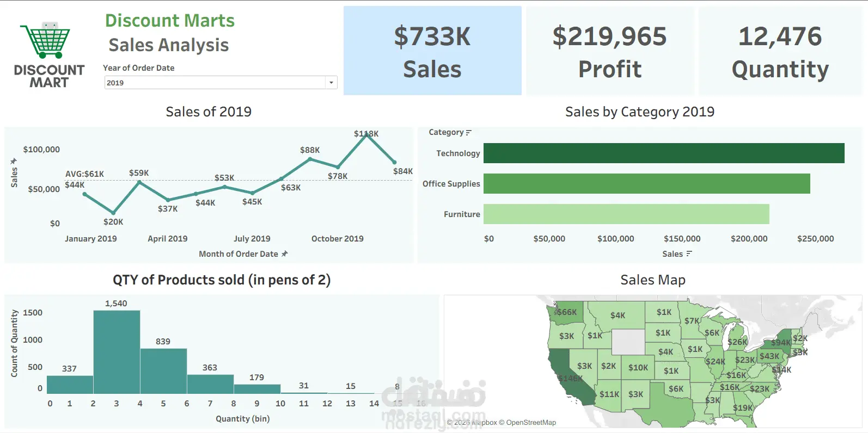Click the pin icon next to Month of Order Date
Viewport: 868px width, 433px height.
(284, 254)
